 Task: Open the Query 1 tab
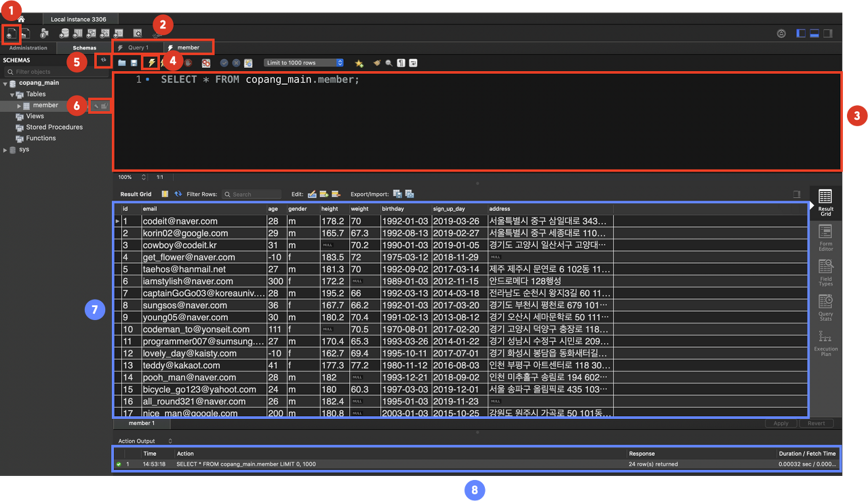click(138, 48)
